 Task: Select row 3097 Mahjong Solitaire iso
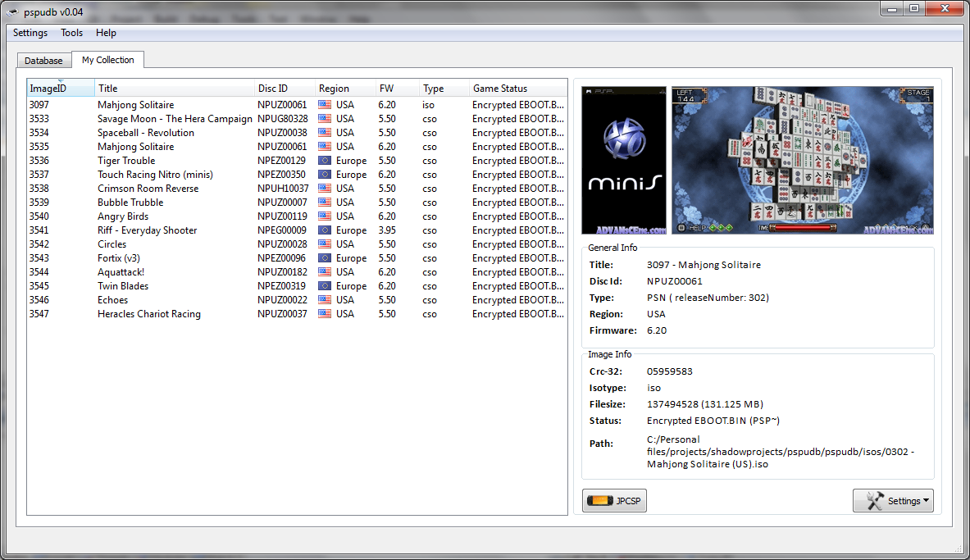point(297,105)
